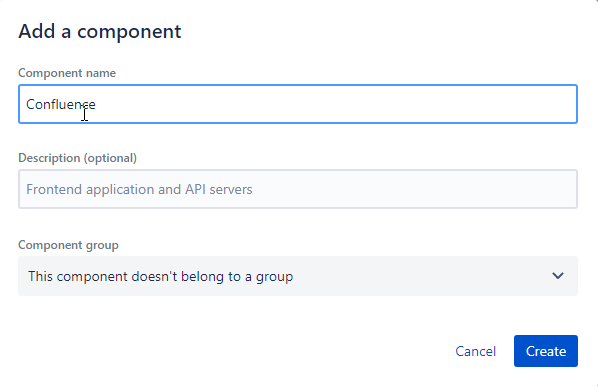
Task: Click the 'Component group' label
Action: tap(68, 245)
